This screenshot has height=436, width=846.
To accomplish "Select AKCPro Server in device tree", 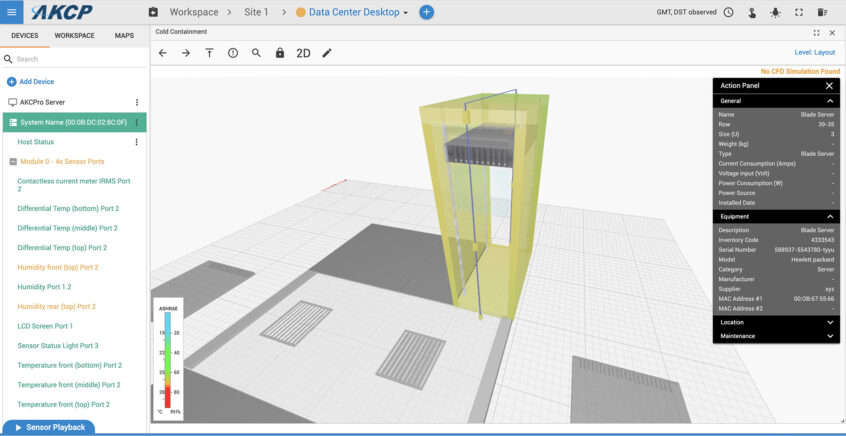I will pos(43,102).
